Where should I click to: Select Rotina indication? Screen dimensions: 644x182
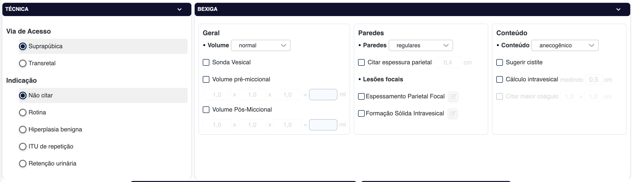23,113
